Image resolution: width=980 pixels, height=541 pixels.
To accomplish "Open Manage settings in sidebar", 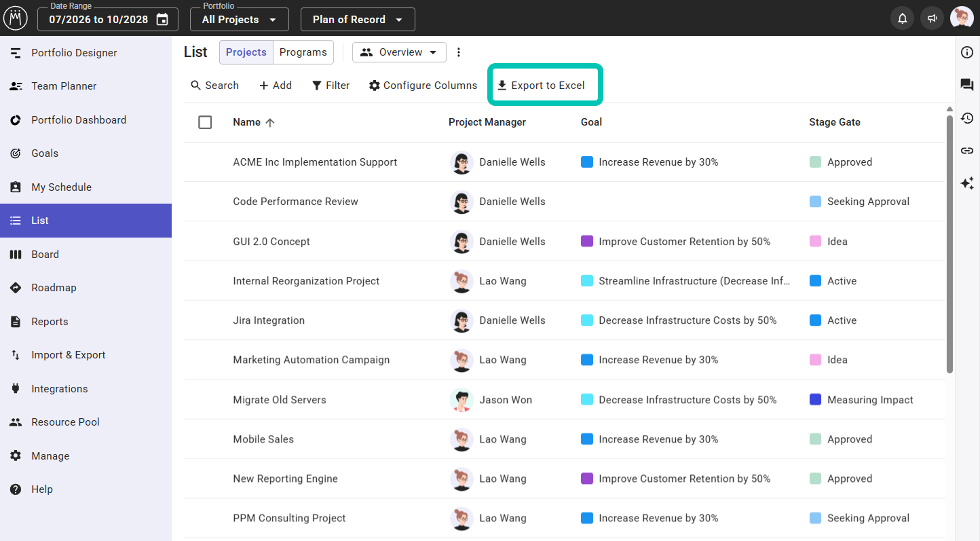I will pos(86,456).
